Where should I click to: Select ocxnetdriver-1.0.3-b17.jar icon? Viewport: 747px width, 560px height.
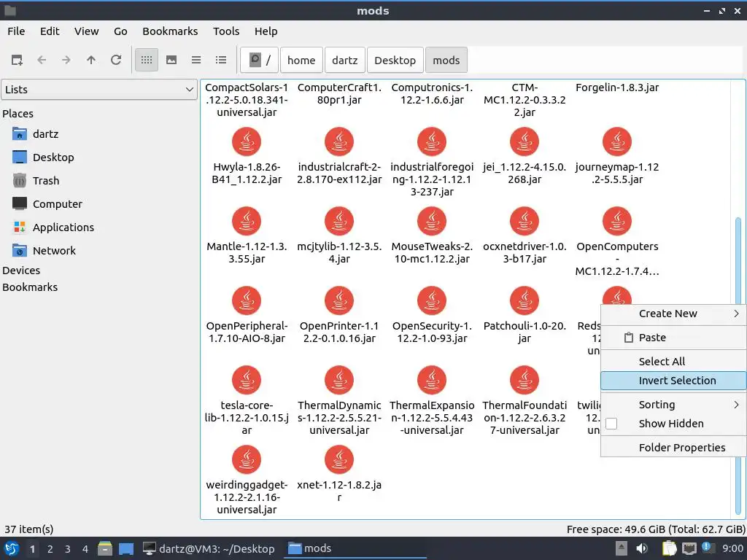[x=525, y=221]
